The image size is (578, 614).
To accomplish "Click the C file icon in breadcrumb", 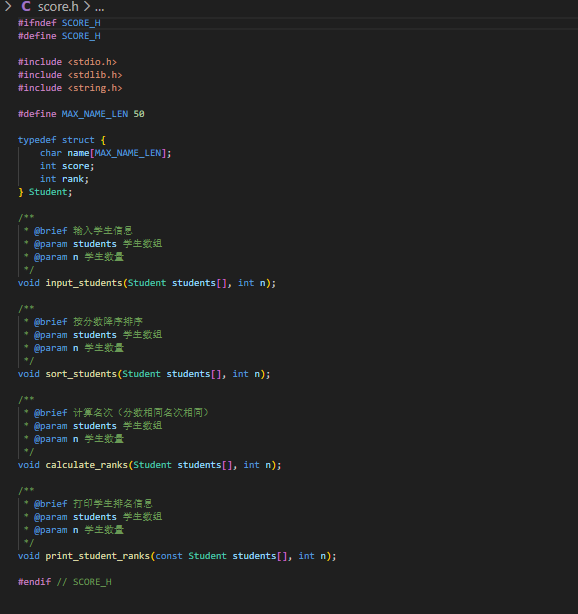I will [x=26, y=6].
